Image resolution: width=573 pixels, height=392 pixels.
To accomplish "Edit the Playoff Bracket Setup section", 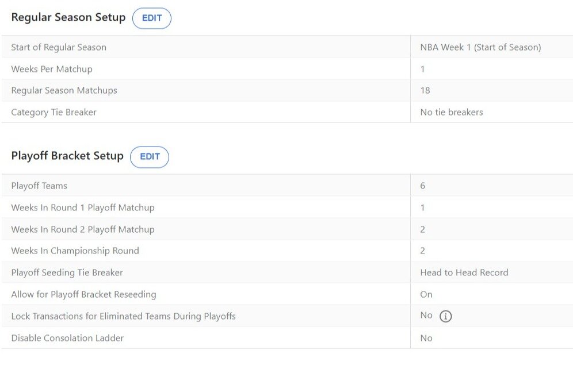I will [150, 157].
